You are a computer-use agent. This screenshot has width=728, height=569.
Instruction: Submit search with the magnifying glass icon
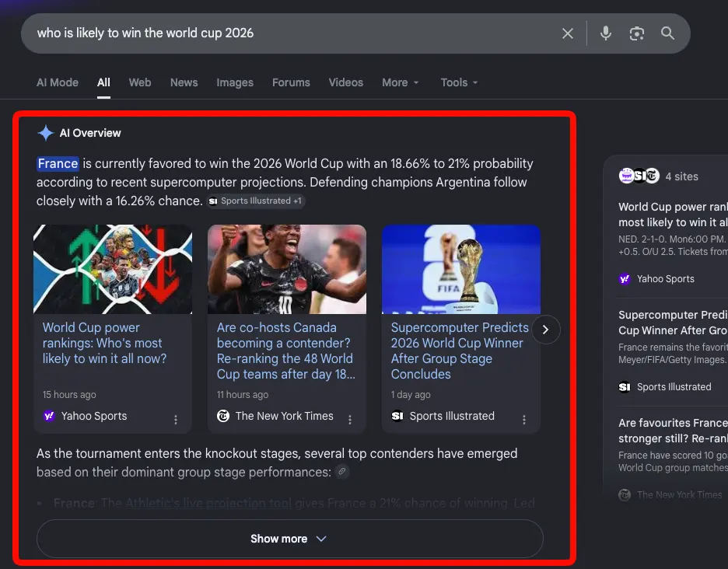coord(667,33)
